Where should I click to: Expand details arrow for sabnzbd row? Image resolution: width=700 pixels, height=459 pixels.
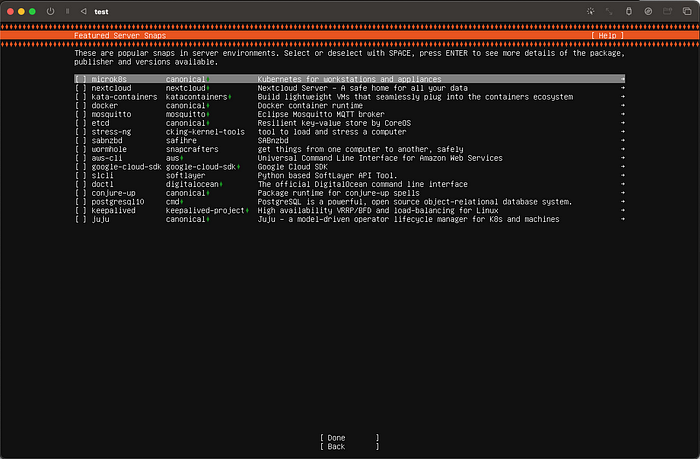click(622, 141)
